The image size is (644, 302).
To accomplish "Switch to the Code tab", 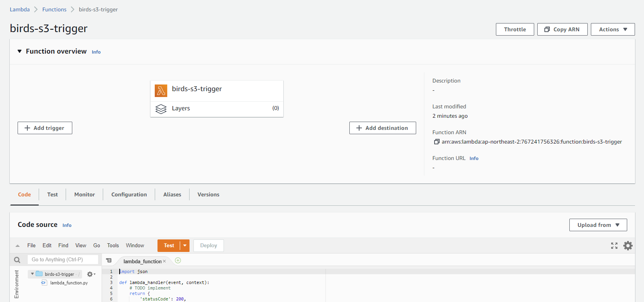I will (24, 194).
